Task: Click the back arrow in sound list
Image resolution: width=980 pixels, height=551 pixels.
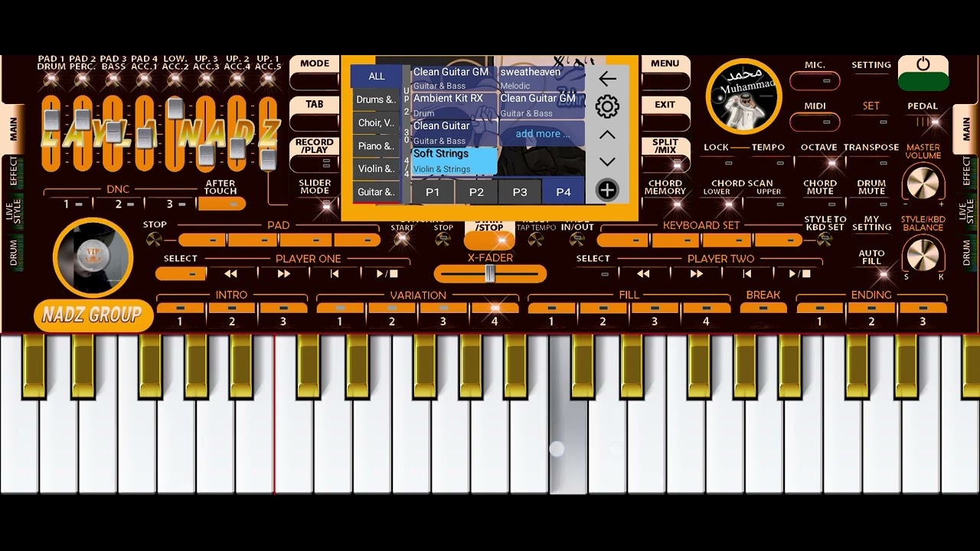Action: (x=607, y=79)
